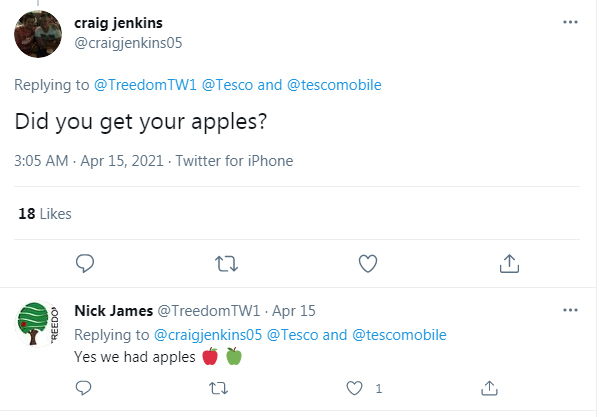Like Nick James' apples reply

pyautogui.click(x=353, y=387)
